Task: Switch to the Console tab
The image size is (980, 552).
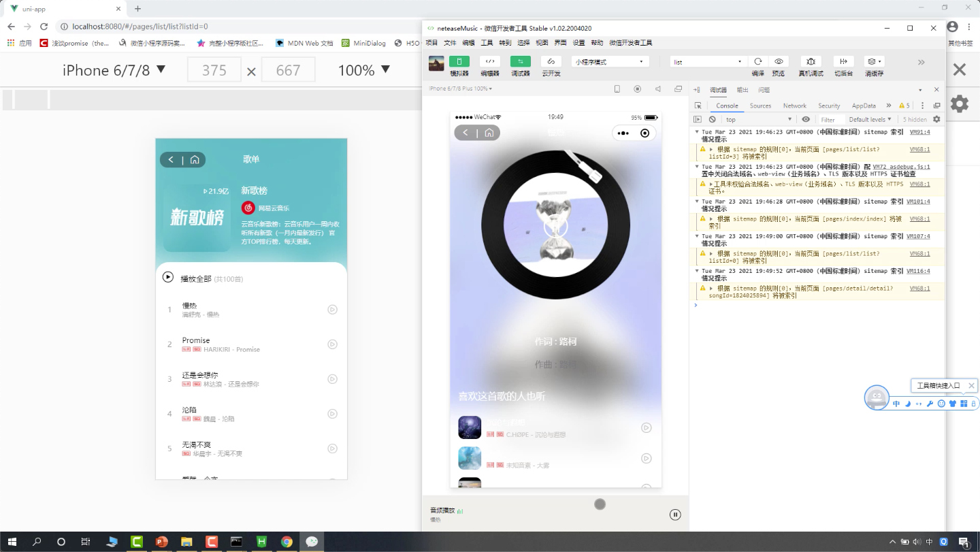Action: (x=727, y=105)
